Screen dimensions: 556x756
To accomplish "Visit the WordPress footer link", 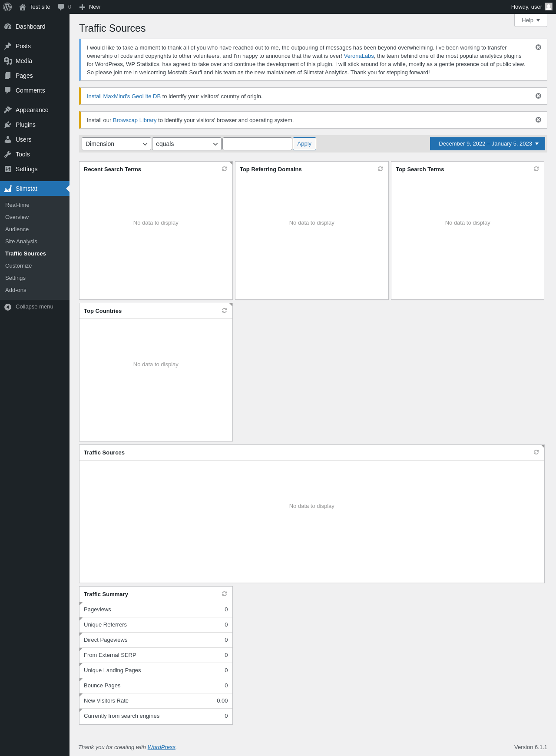I will [162, 747].
